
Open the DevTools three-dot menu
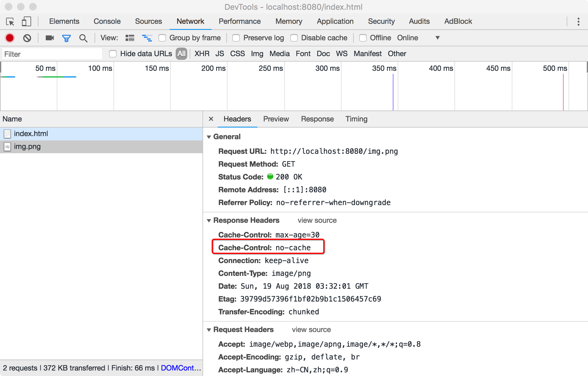578,22
